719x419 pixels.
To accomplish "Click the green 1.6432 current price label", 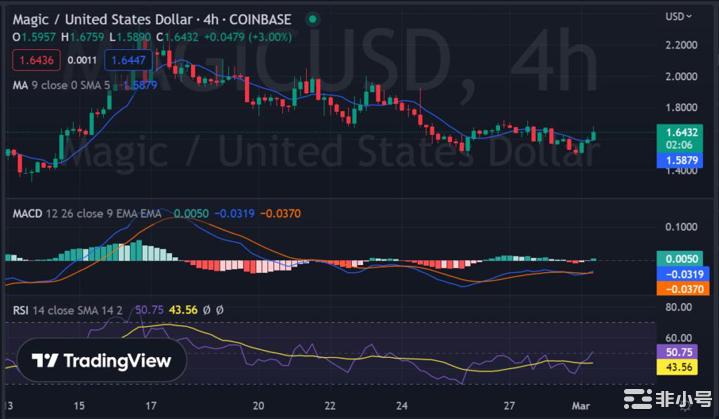I will pyautogui.click(x=680, y=132).
